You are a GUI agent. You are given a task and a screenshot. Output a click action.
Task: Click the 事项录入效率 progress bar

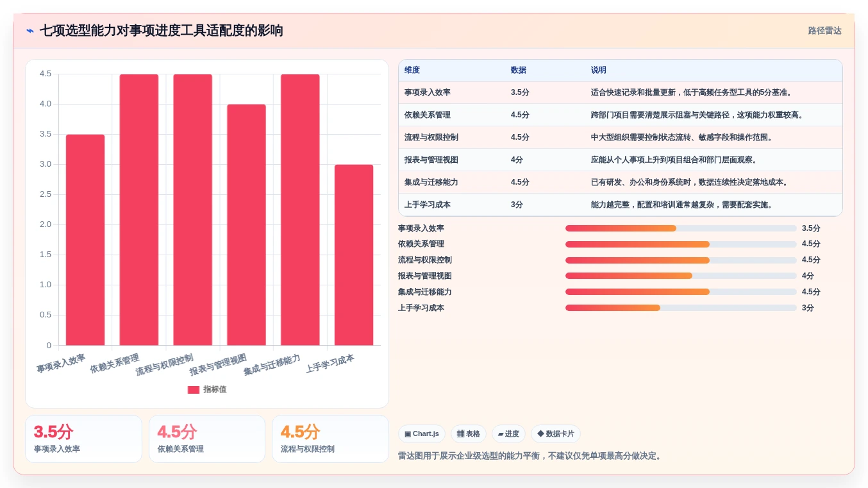[681, 228]
